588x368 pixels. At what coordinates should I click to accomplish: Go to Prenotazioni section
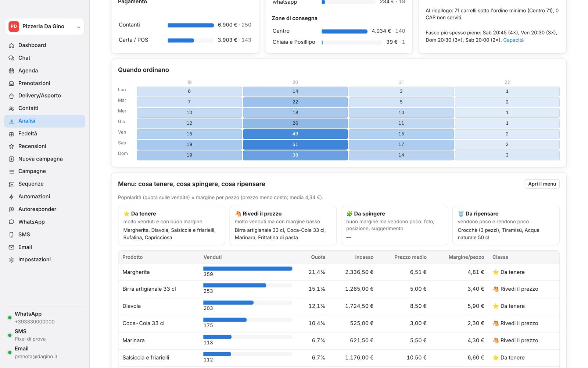tap(45, 83)
